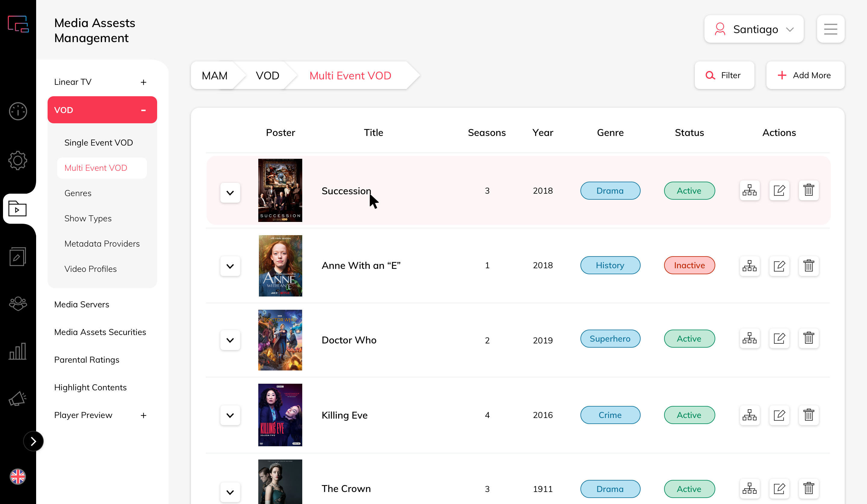Expand the Succession row chevron

[x=230, y=192]
